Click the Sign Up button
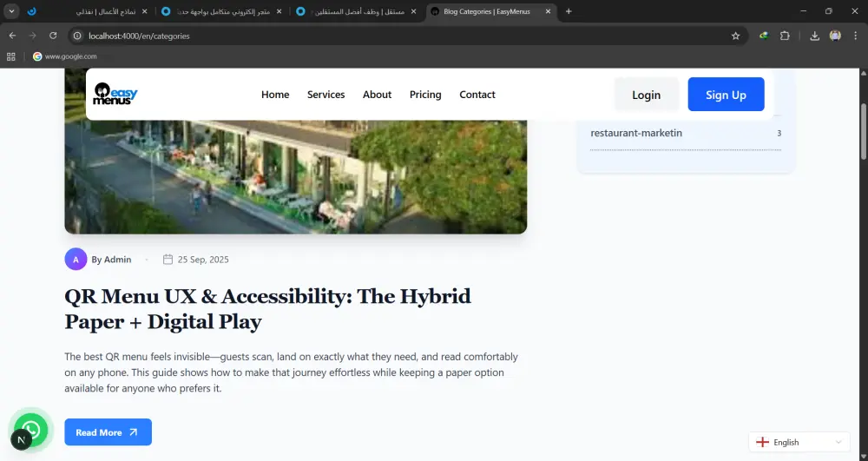This screenshot has height=461, width=868. (726, 95)
